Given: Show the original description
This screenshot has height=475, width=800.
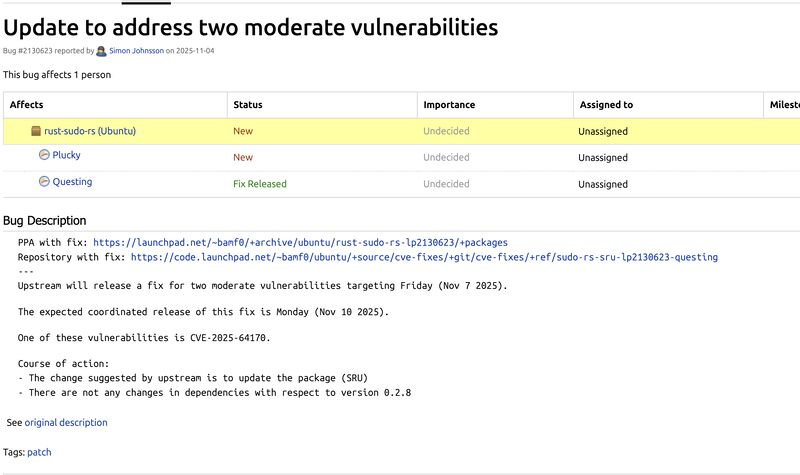Looking at the screenshot, I should pyautogui.click(x=66, y=423).
